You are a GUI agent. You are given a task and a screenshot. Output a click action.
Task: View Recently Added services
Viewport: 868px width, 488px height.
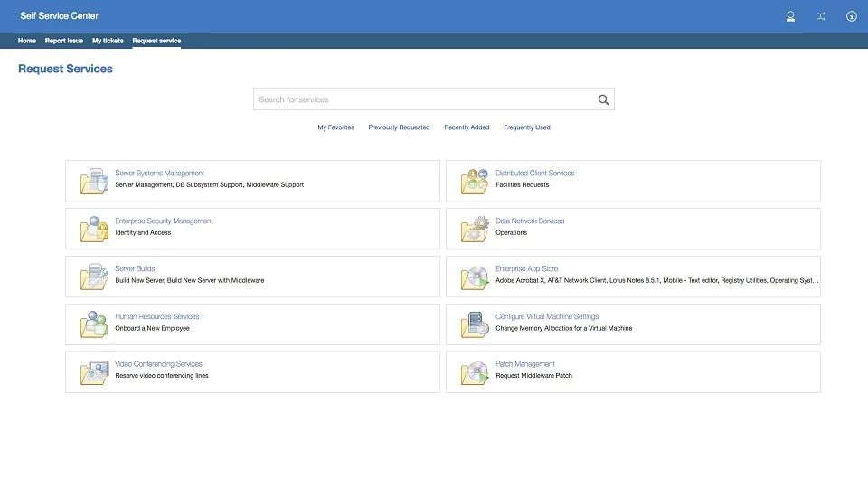467,127
